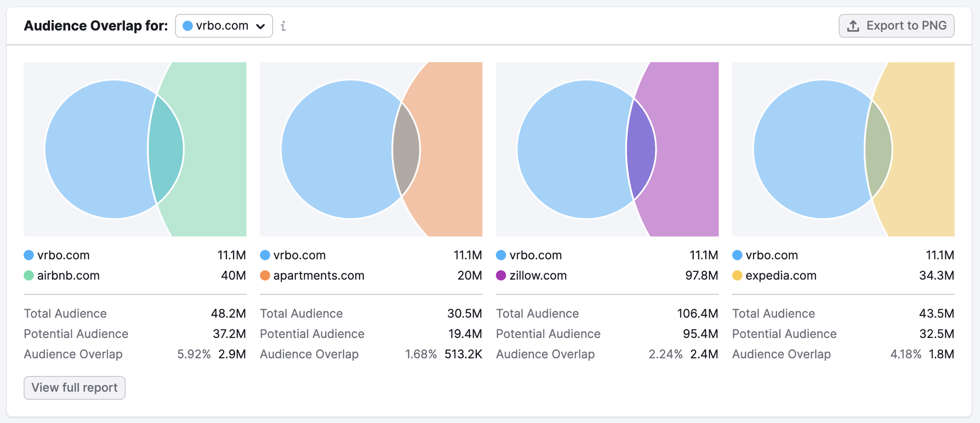Click the 97.8M zillow.com audience value
Viewport: 980px width, 423px height.
(x=702, y=275)
